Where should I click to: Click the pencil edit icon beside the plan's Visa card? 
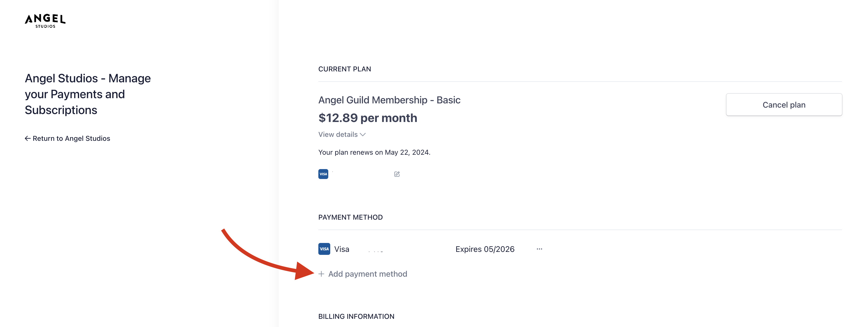pos(397,174)
